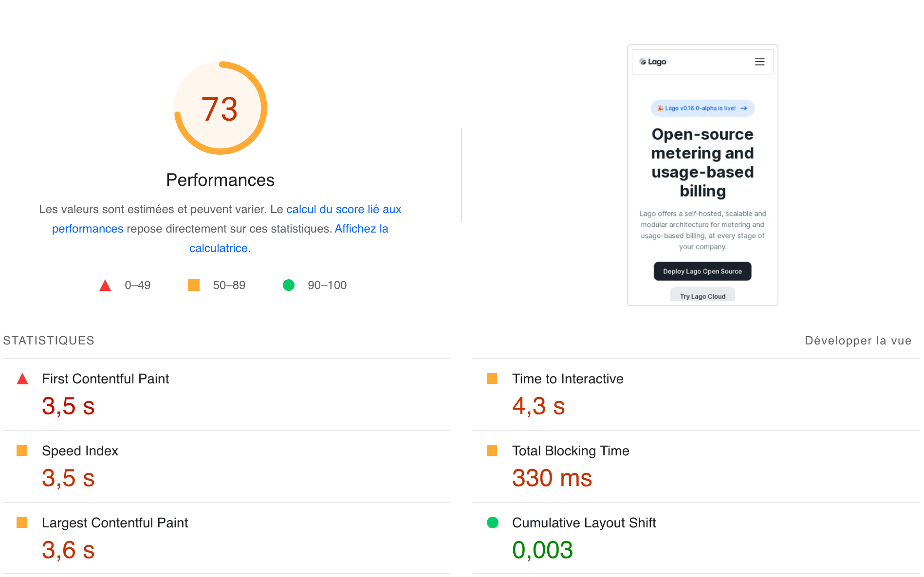
Task: Click the orange square in the 50–89 legend
Action: tap(193, 285)
